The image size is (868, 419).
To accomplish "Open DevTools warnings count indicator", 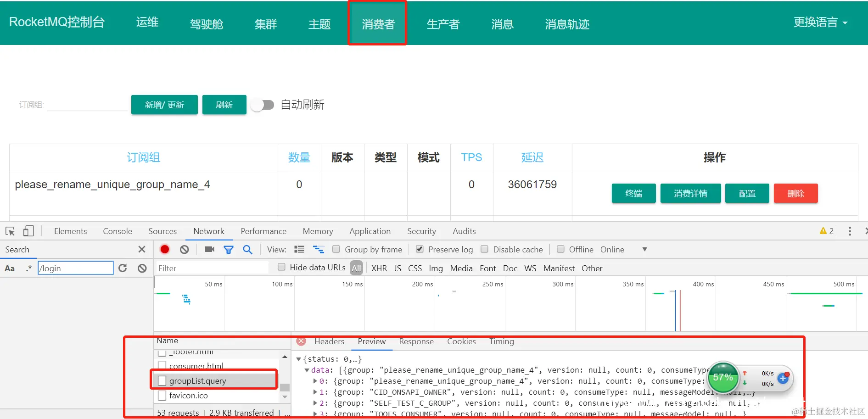I will (827, 231).
